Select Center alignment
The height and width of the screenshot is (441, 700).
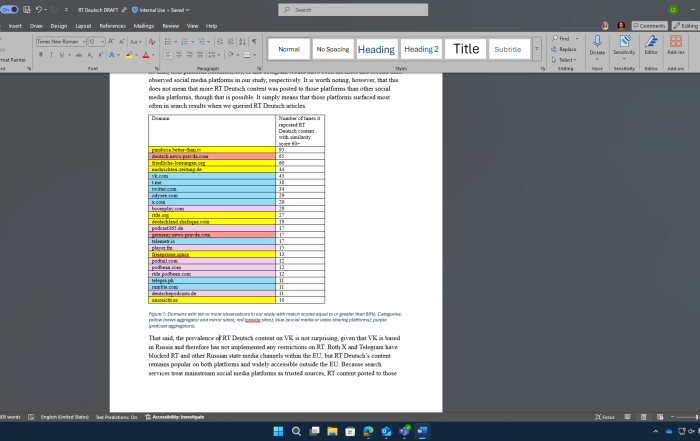(x=179, y=54)
